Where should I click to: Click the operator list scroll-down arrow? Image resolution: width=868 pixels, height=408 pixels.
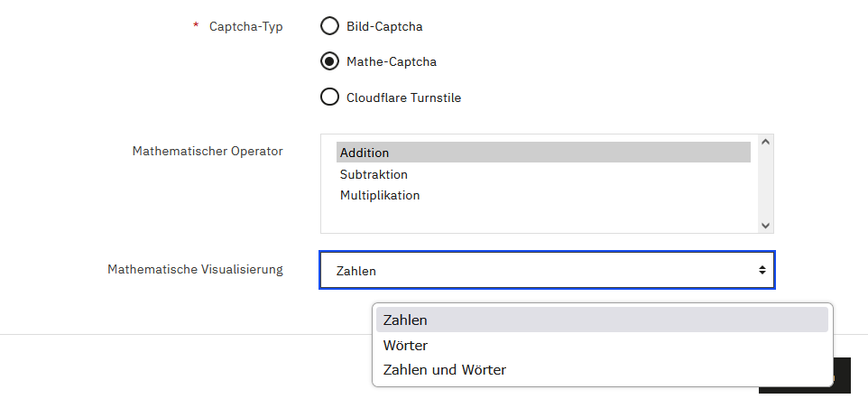pyautogui.click(x=765, y=226)
